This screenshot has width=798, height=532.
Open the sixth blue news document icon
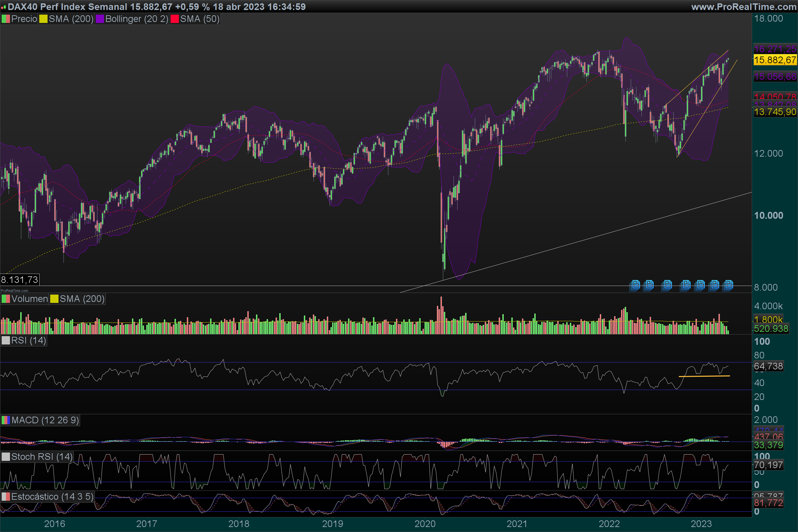click(714, 285)
